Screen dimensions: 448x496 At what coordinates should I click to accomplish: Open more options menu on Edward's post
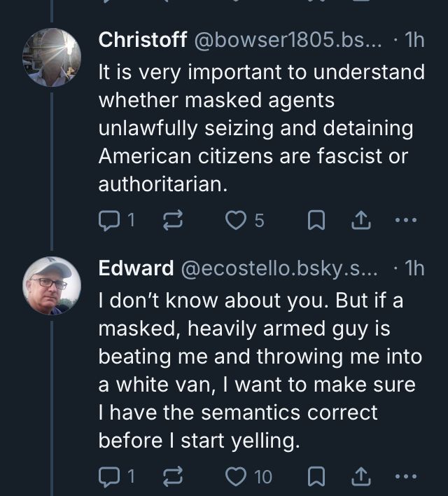405,477
